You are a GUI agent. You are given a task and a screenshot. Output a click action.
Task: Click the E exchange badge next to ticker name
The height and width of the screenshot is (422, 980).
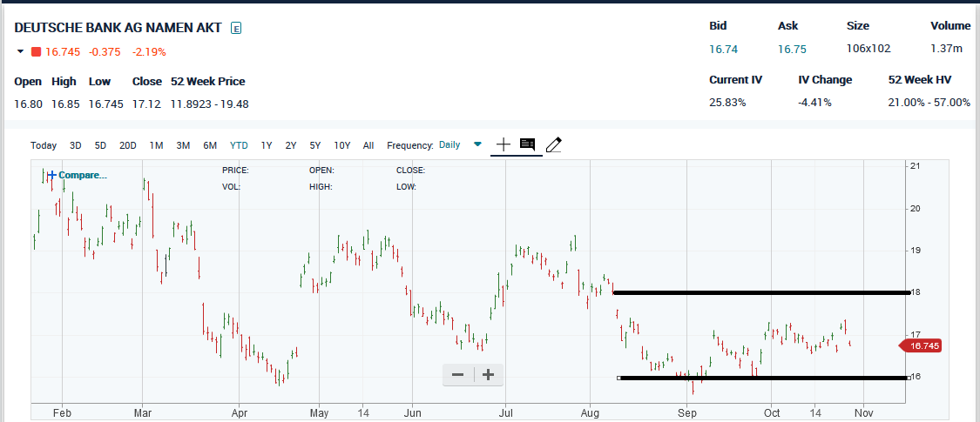point(235,28)
